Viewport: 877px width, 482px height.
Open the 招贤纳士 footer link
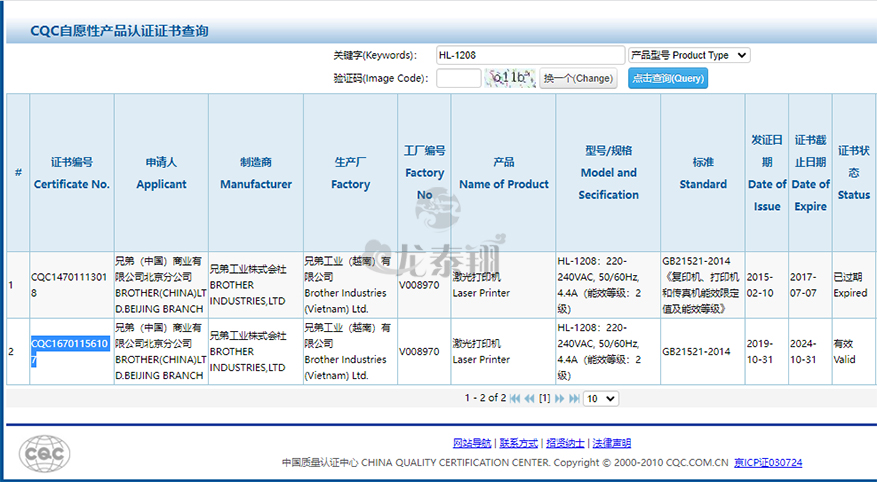click(x=565, y=443)
